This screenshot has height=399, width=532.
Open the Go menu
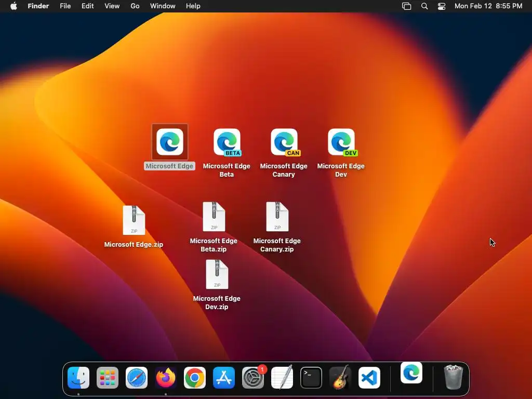(x=135, y=6)
